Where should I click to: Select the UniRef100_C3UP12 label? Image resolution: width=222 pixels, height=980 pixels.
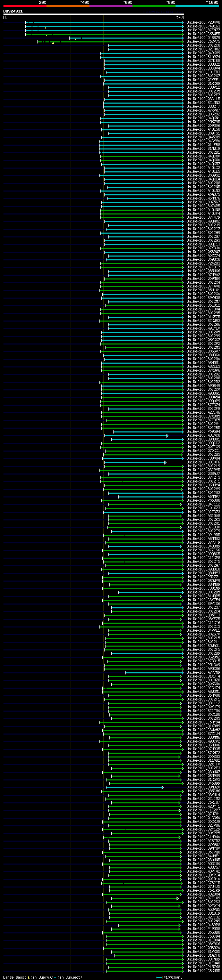pos(203,88)
